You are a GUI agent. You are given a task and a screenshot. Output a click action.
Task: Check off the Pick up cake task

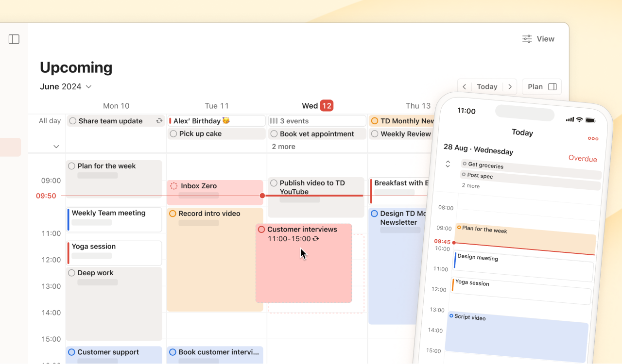(173, 133)
